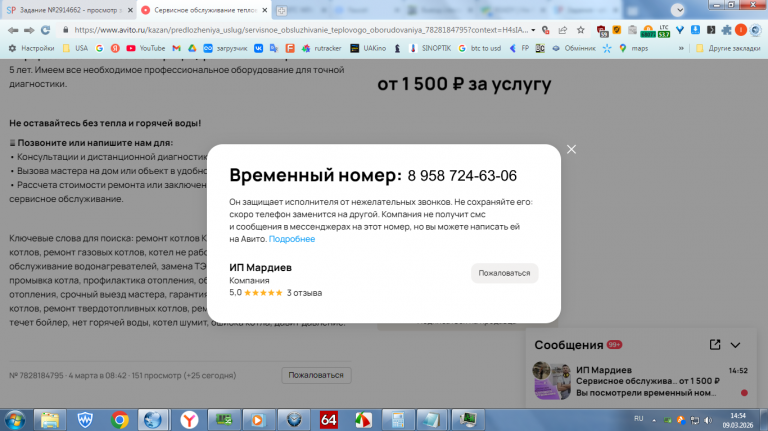The image size is (768, 431).
Task: Show hidden bookmarks with the chevron
Action: point(681,48)
